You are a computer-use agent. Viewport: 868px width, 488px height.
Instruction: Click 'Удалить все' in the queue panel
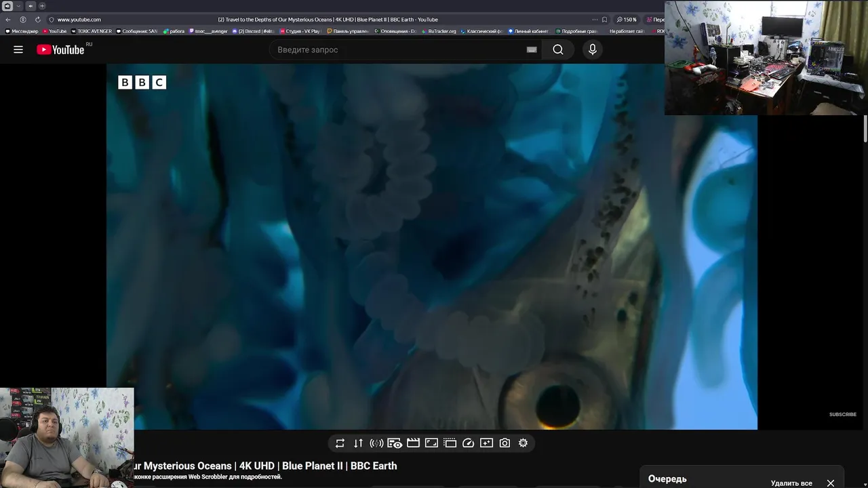click(791, 483)
